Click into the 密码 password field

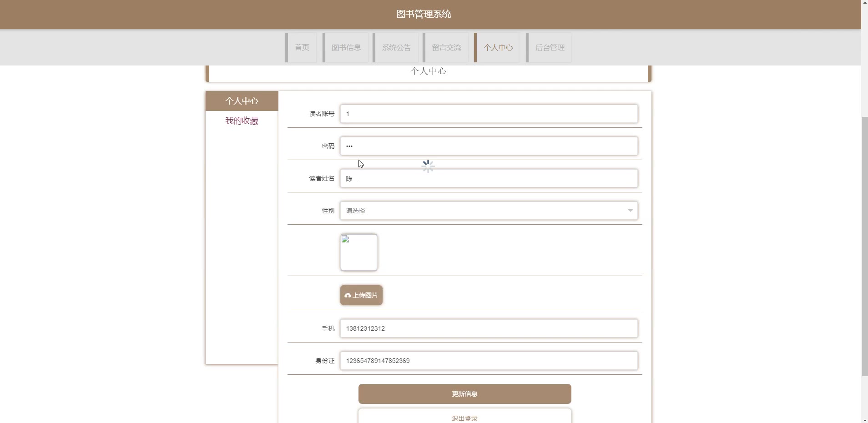click(x=489, y=146)
